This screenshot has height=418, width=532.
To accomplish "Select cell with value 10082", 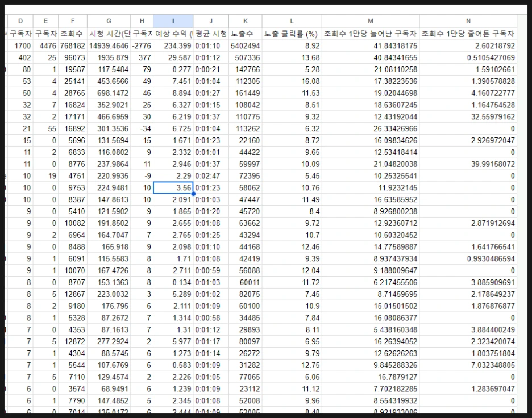I will (x=73, y=223).
